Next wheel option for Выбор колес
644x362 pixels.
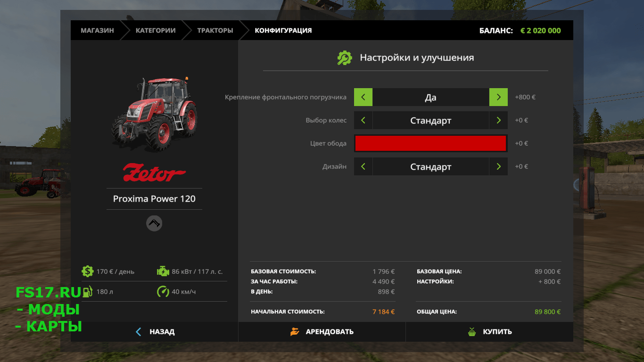(498, 120)
